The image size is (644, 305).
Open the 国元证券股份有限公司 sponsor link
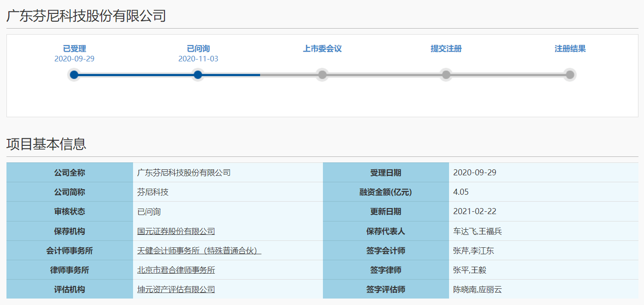(176, 231)
